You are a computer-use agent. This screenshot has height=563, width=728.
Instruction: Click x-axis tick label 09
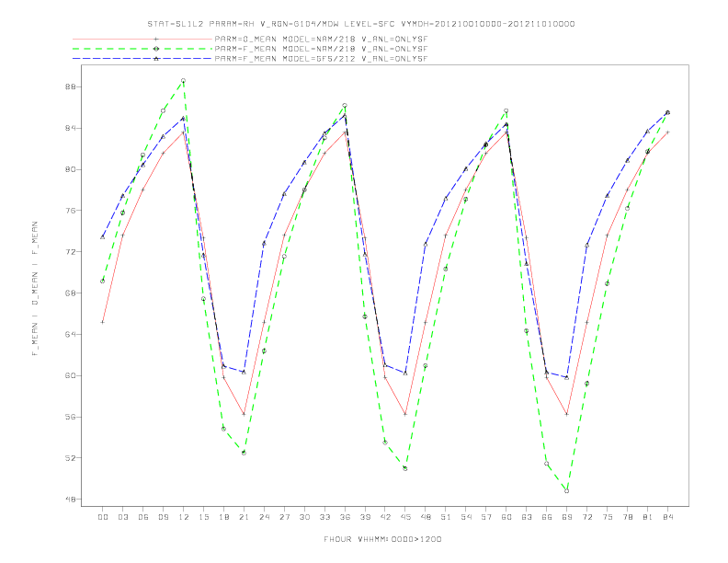(x=163, y=517)
